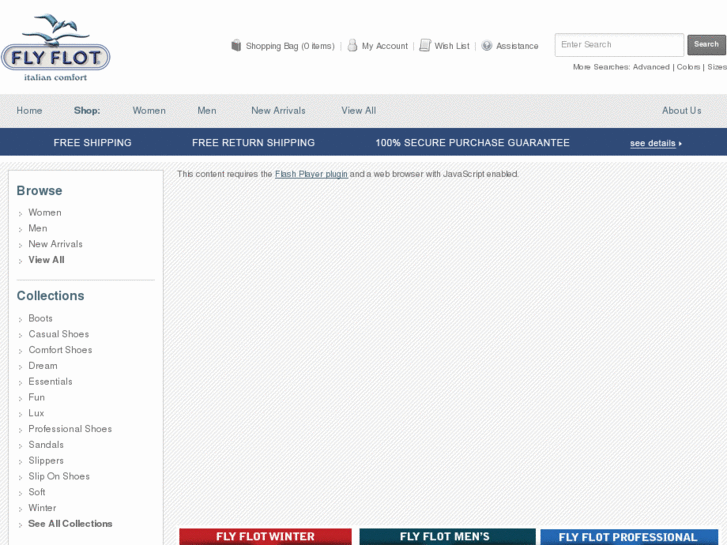This screenshot has width=727, height=545.
Task: Click the Wish List scroll icon
Action: (425, 45)
